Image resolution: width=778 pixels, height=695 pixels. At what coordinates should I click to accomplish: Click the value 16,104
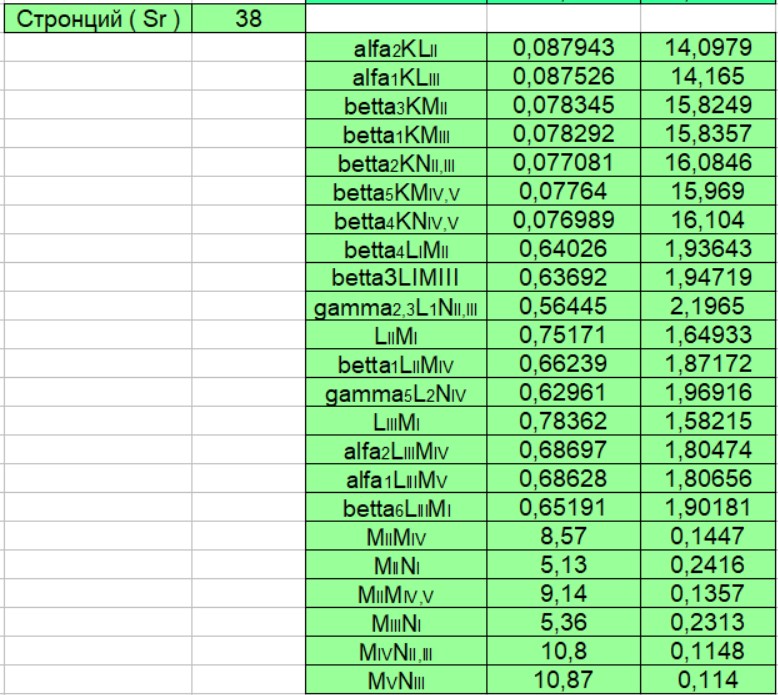click(x=708, y=220)
